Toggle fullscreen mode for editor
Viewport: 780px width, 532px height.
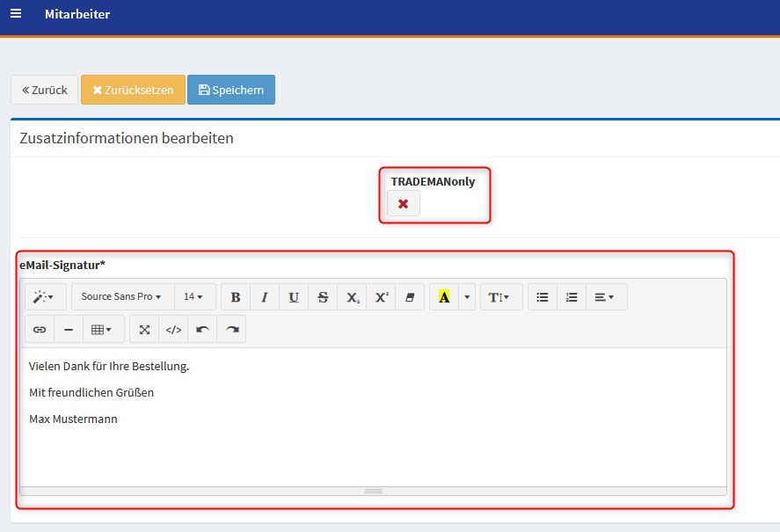(144, 329)
